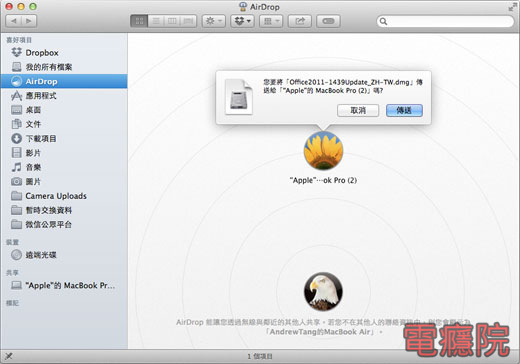Click the 裝置 Devices section header
This screenshot has height=364, width=520.
click(x=12, y=242)
